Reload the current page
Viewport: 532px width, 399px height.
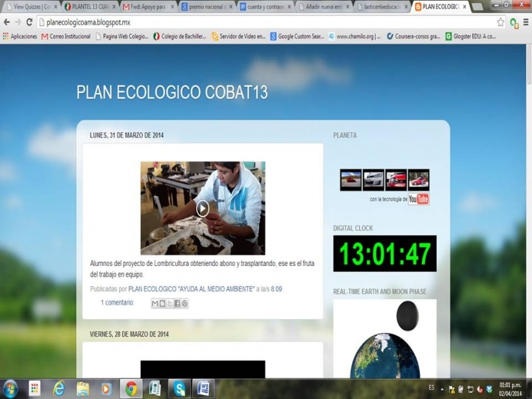pyautogui.click(x=29, y=22)
